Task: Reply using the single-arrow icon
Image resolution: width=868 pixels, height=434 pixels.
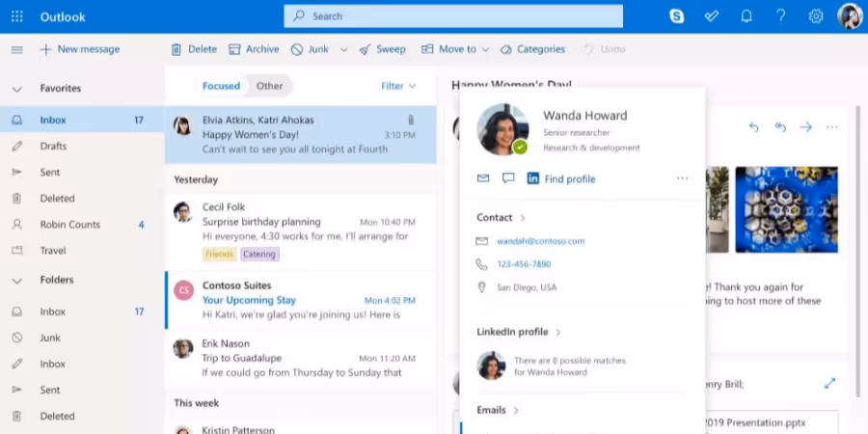Action: (753, 127)
